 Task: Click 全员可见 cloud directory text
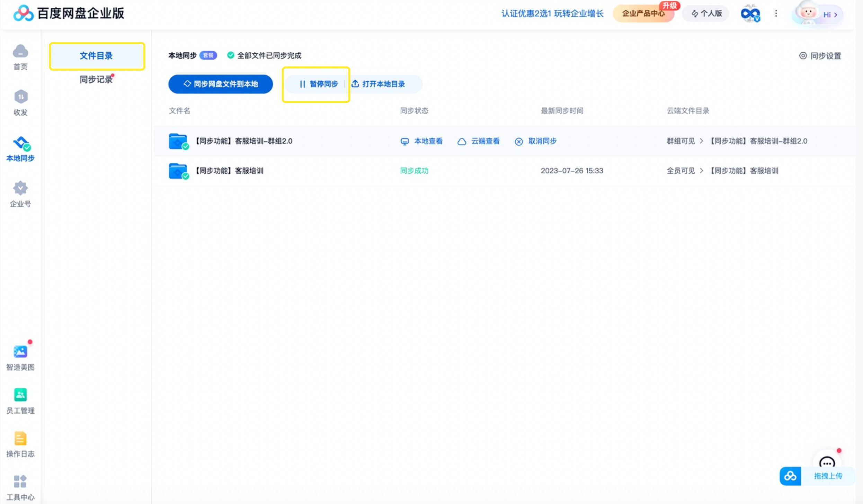click(x=680, y=171)
